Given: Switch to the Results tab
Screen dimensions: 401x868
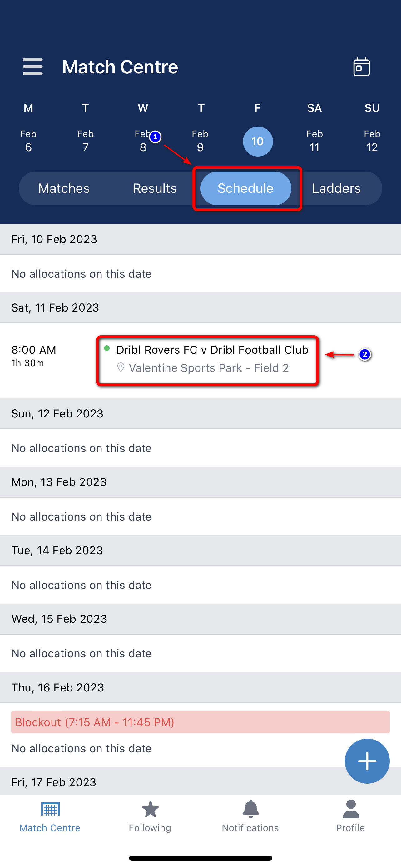Looking at the screenshot, I should [155, 188].
